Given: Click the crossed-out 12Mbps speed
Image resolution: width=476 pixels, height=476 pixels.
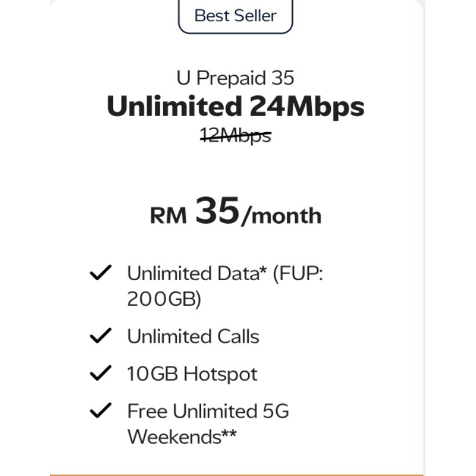Looking at the screenshot, I should coord(236,136).
